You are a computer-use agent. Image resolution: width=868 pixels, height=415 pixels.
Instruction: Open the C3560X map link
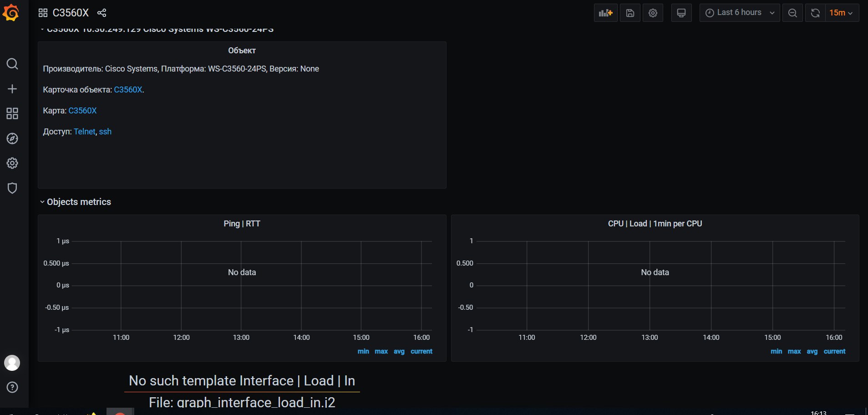(x=82, y=111)
